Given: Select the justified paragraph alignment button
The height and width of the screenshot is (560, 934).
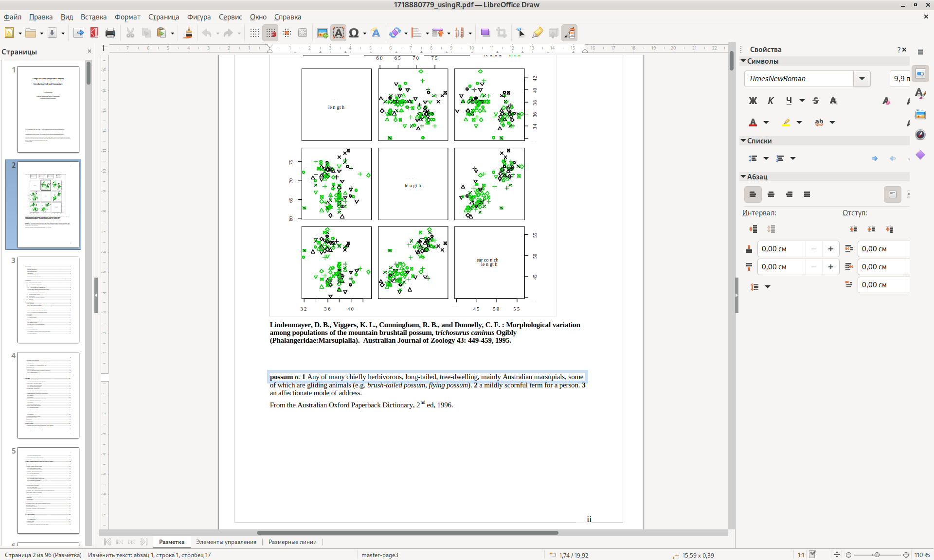Looking at the screenshot, I should pyautogui.click(x=807, y=194).
